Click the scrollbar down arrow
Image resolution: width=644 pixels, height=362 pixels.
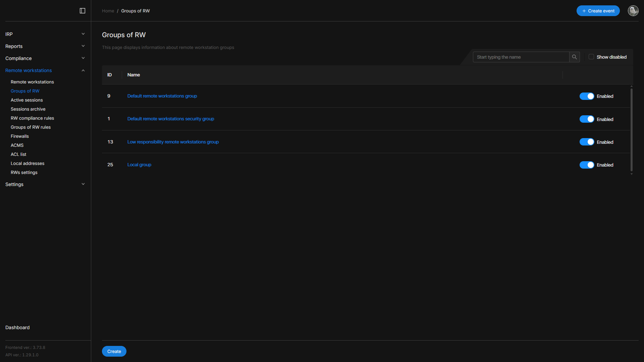(632, 174)
